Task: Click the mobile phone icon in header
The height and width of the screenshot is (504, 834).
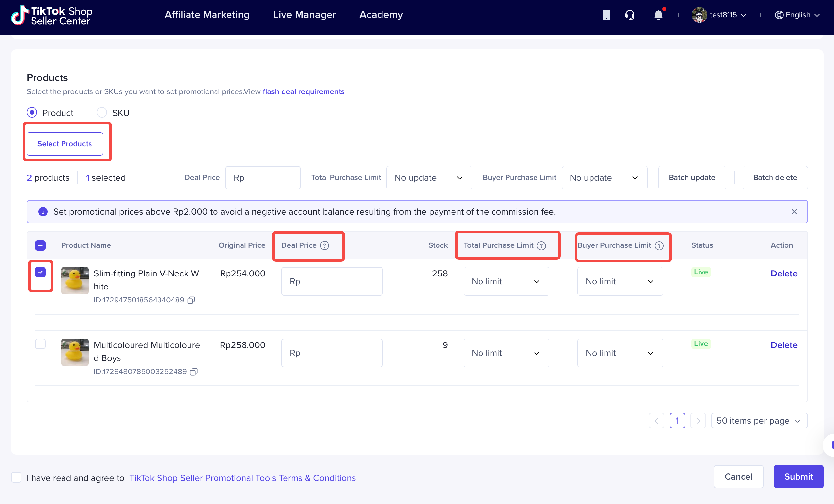Action: pos(606,15)
